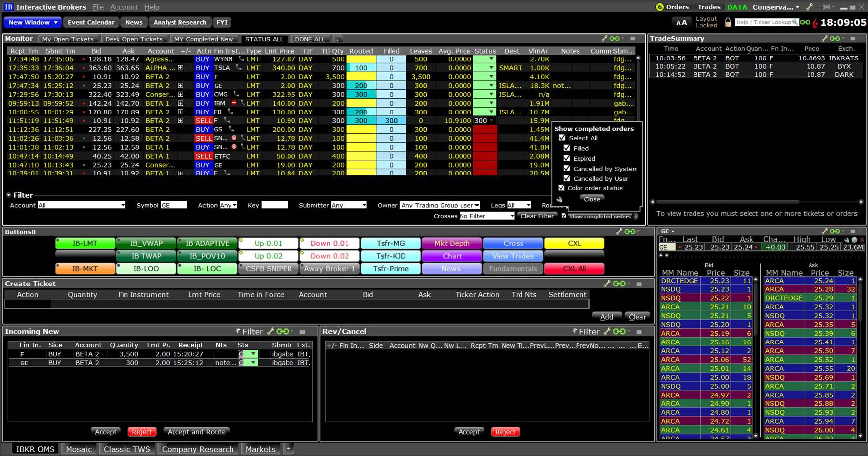Click the Rev/Cancel Filter funnel icon

[575, 331]
